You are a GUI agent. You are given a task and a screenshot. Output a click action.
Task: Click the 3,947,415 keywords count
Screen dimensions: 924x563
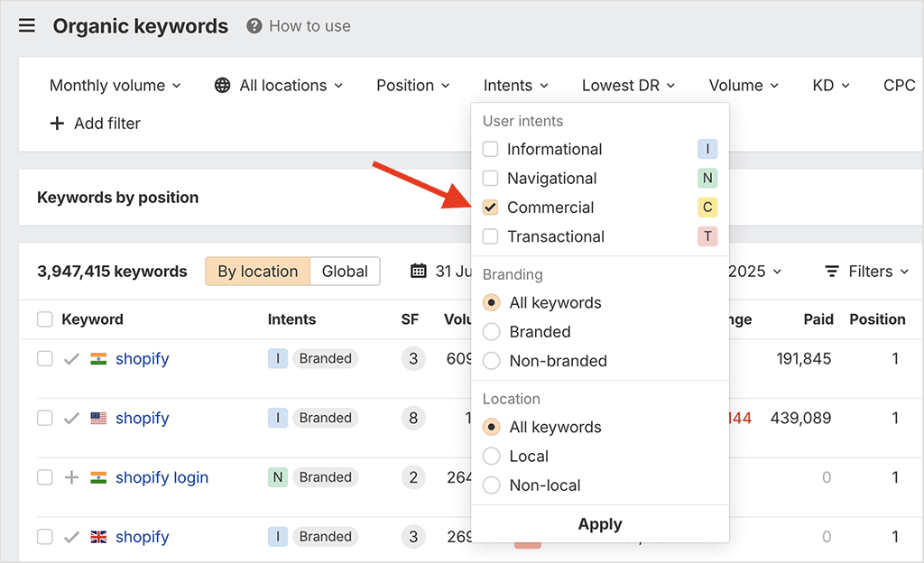pyautogui.click(x=112, y=271)
